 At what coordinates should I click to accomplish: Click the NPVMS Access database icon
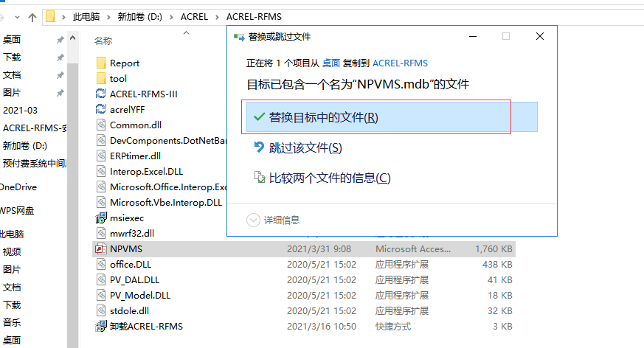[x=102, y=248]
